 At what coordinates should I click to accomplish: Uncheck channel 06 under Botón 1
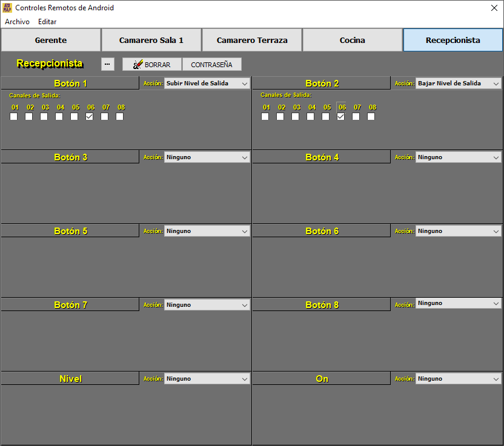(x=90, y=117)
